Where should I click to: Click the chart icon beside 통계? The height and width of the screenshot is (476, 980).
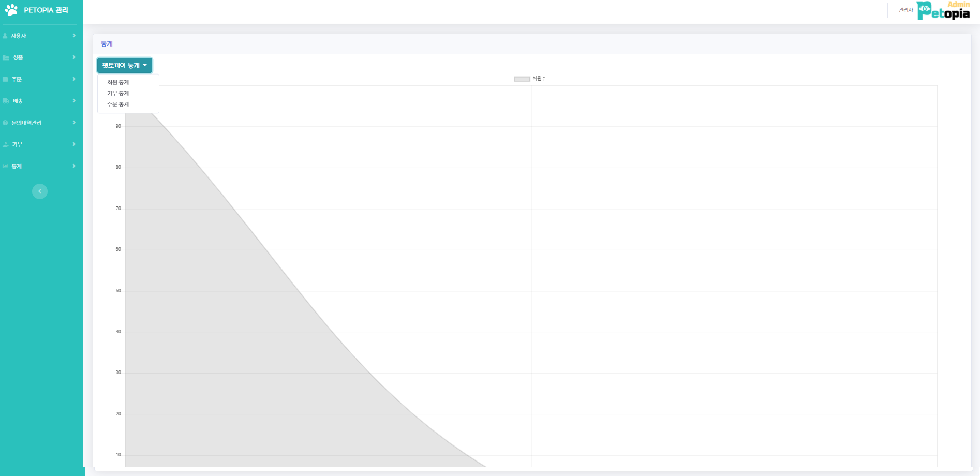tap(6, 167)
